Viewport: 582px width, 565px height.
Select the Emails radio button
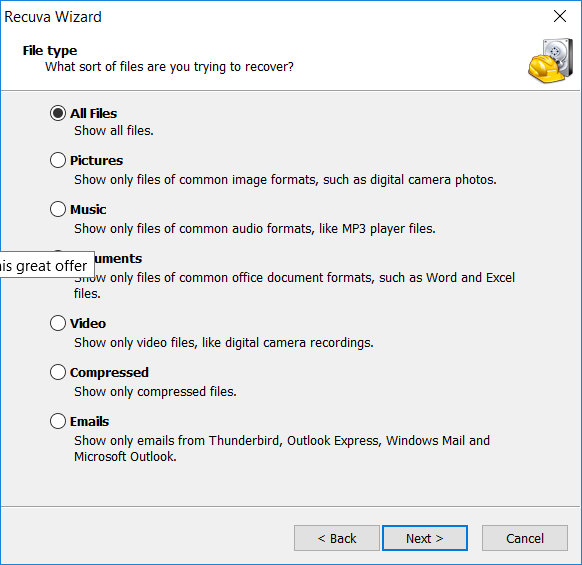(x=58, y=421)
